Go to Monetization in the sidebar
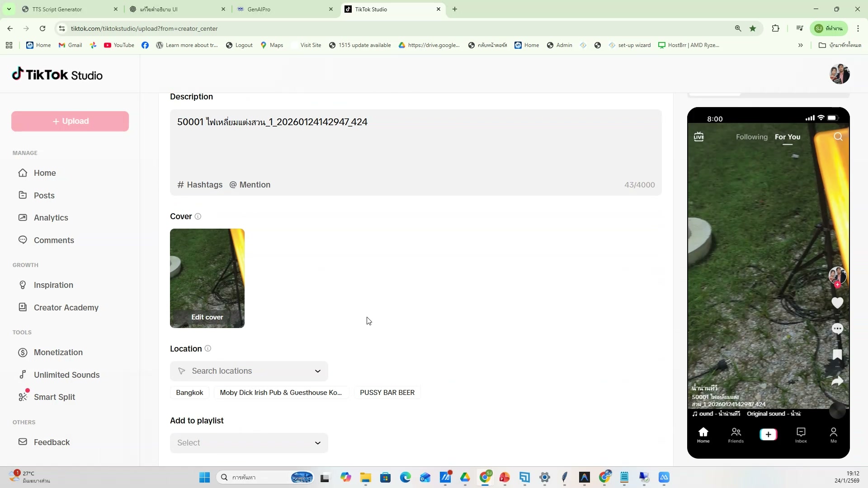Viewport: 868px width, 488px height. [58, 352]
